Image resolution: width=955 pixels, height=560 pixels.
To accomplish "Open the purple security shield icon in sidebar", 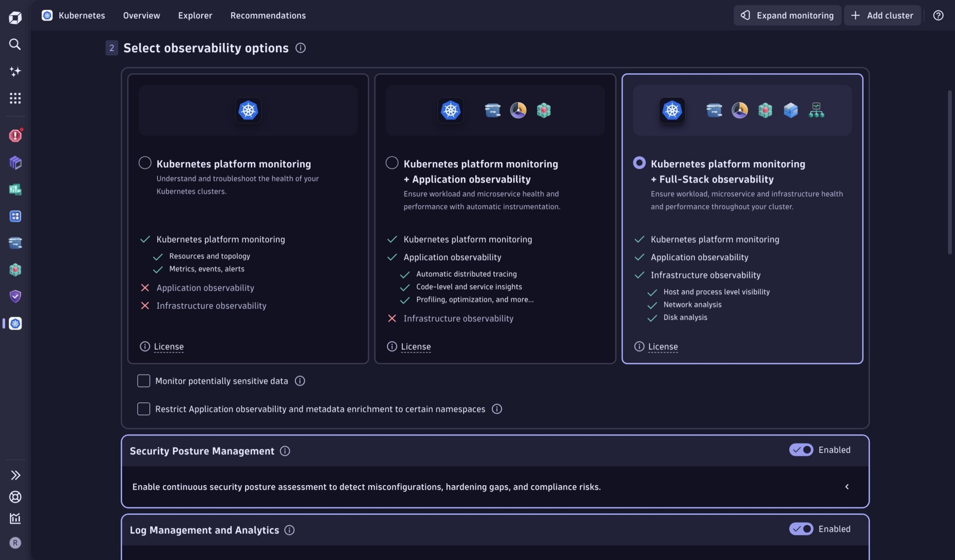I will pyautogui.click(x=15, y=296).
